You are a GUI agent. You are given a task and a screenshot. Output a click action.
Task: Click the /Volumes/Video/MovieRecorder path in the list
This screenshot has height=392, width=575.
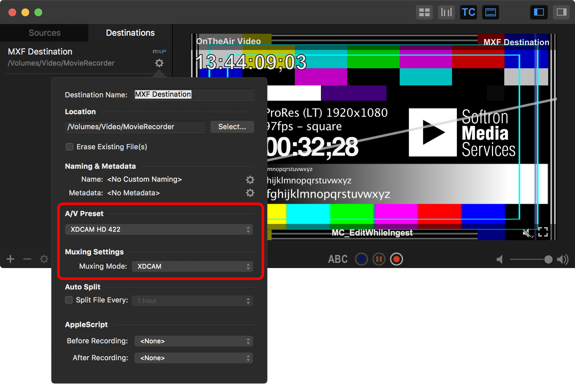pos(61,63)
